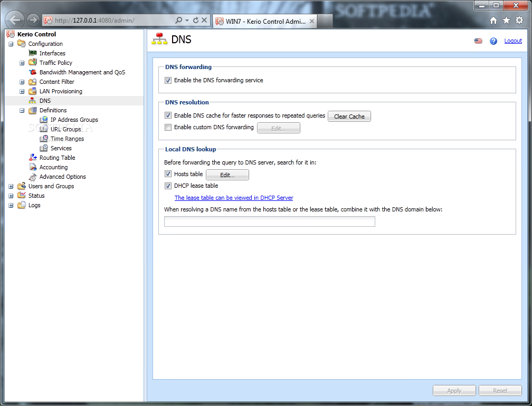
Task: Open a new browser tab
Action: [325, 21]
